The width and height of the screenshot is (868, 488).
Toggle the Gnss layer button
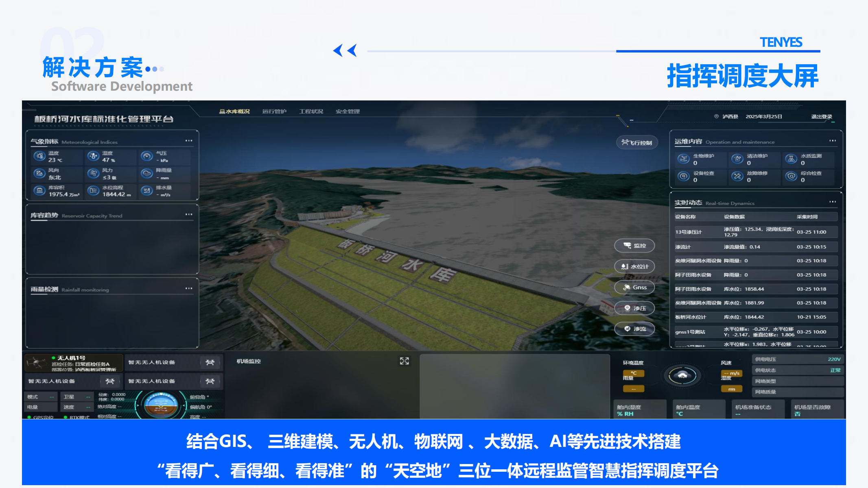point(634,287)
